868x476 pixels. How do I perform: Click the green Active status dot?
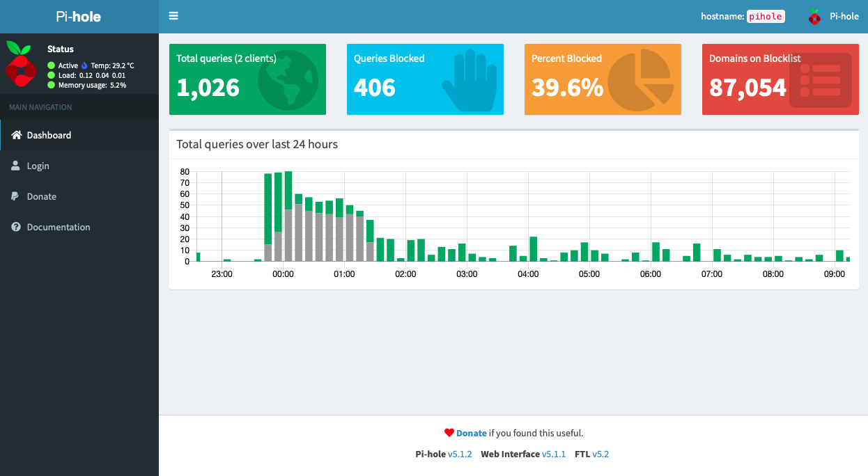51,65
